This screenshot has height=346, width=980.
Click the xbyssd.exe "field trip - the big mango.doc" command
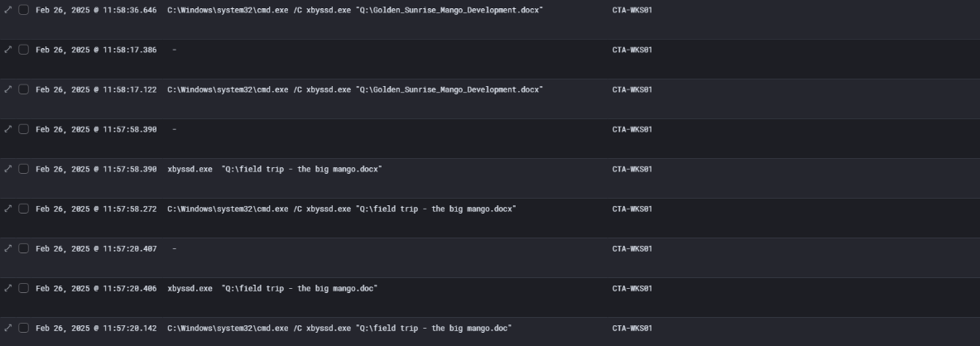(x=272, y=288)
